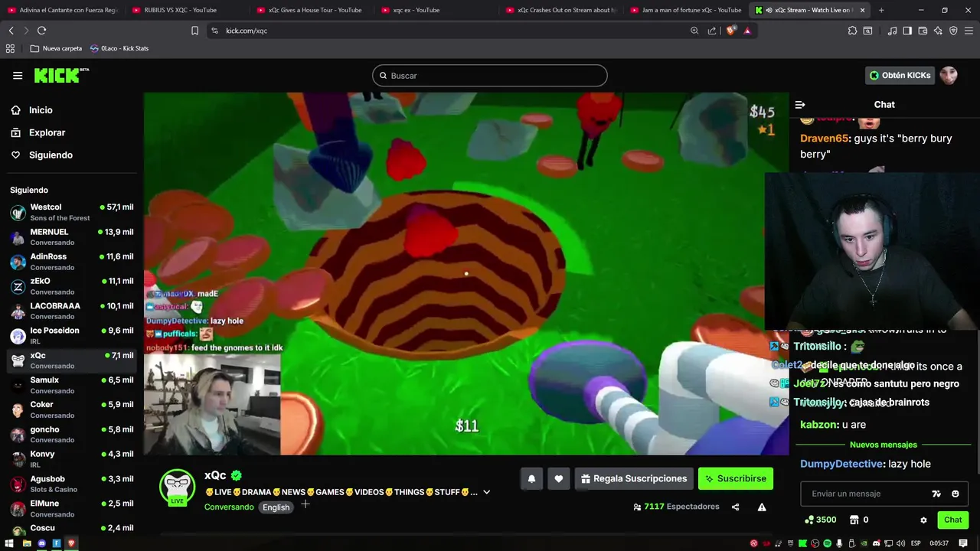
Task: Click xQc's channel avatar with LIVE badge
Action: (177, 487)
